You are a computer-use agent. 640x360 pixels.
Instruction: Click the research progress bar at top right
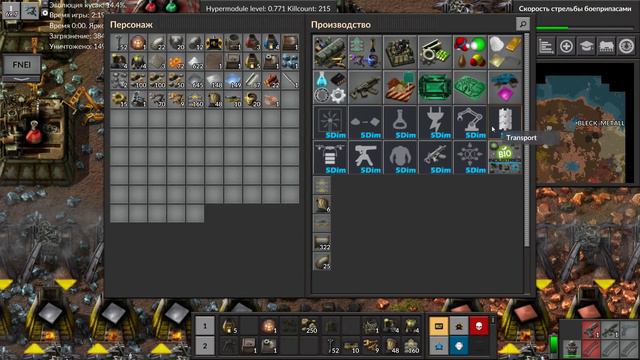click(585, 28)
